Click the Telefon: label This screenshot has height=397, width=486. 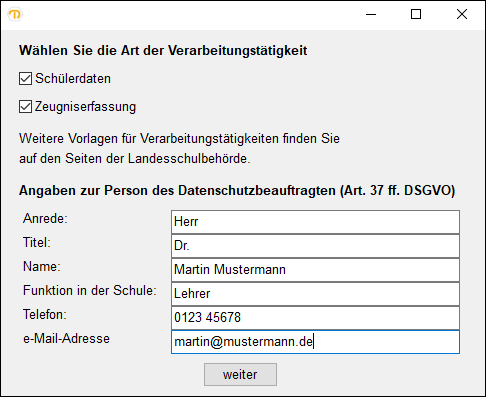point(45,315)
